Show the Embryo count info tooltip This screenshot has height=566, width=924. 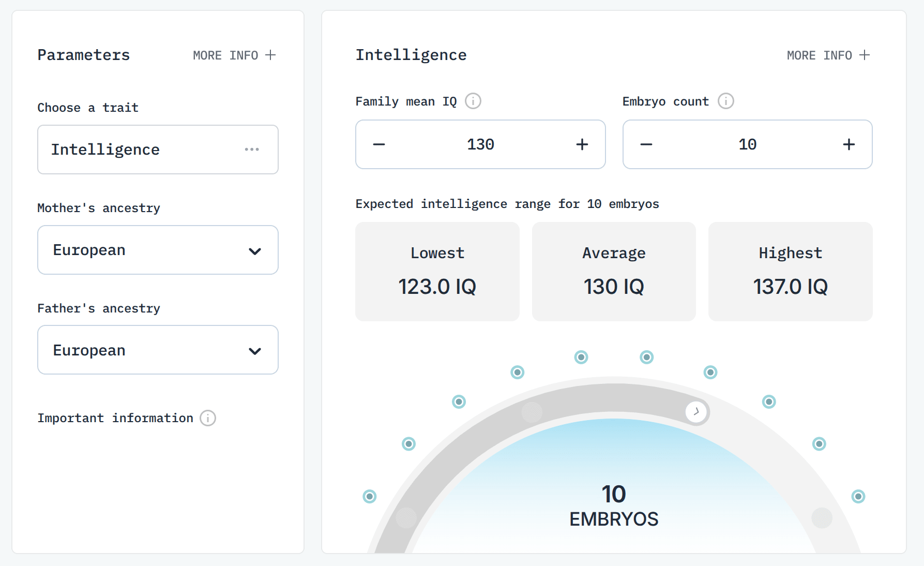726,101
